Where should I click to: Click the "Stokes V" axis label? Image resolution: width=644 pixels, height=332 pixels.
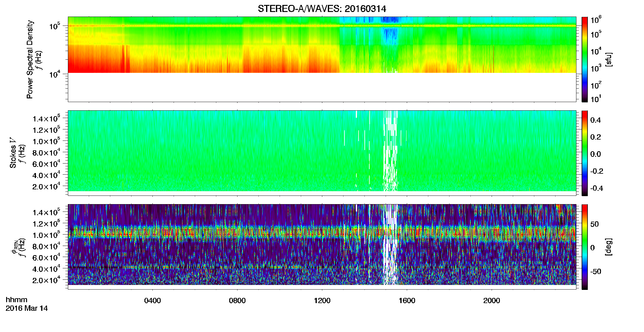(13, 153)
